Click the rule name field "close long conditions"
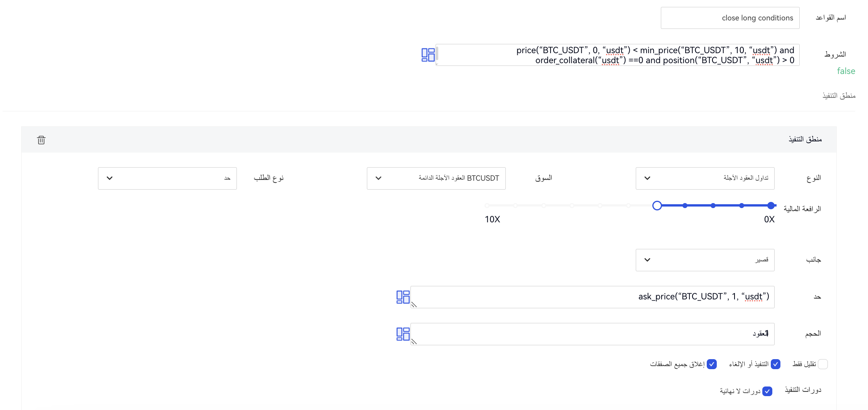Screen dimensions: 868x410 [730, 18]
